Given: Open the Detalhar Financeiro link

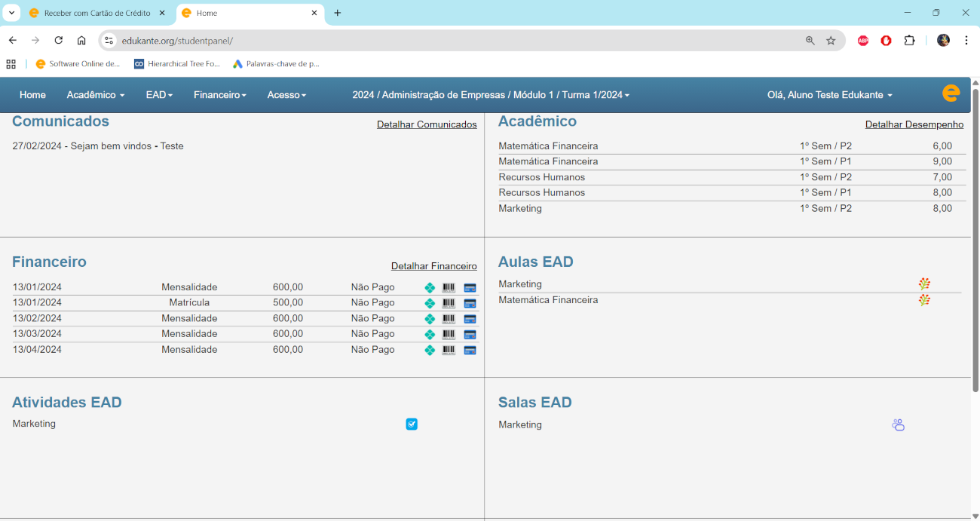Looking at the screenshot, I should pyautogui.click(x=433, y=266).
